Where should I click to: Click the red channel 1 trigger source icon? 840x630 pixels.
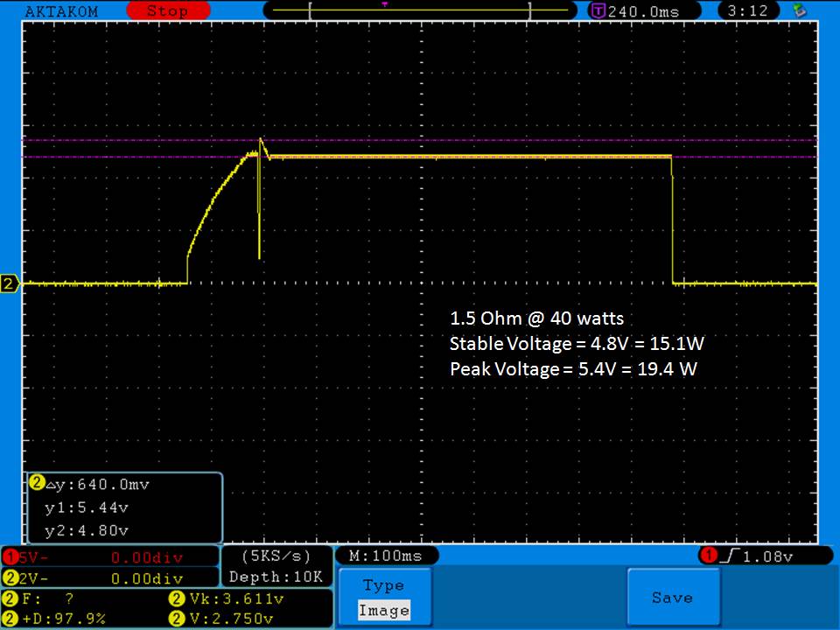708,556
